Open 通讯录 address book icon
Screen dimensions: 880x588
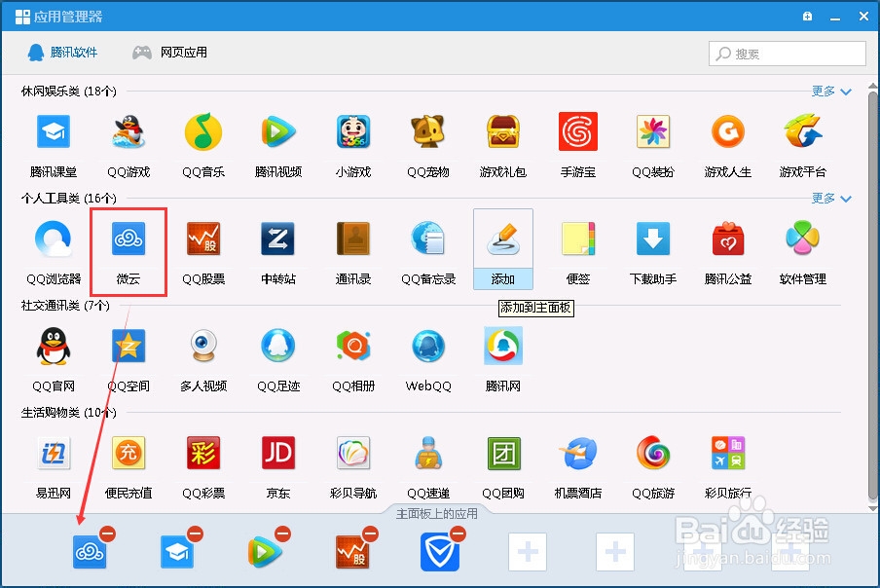[353, 239]
